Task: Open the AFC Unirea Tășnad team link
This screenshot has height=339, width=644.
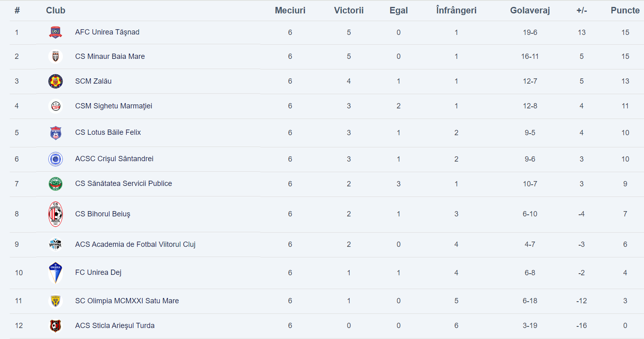Action: [107, 32]
